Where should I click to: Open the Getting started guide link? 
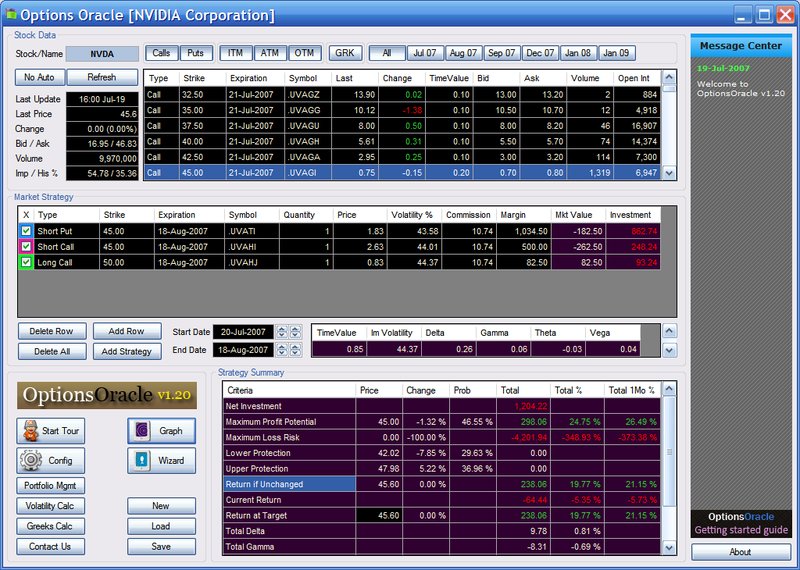click(x=741, y=530)
